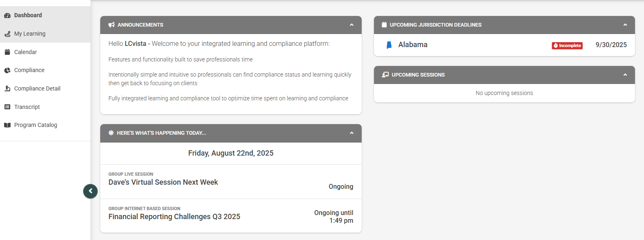Screen dimensions: 644x240
Task: Collapse sidebar with round arrow button
Action: pos(90,191)
